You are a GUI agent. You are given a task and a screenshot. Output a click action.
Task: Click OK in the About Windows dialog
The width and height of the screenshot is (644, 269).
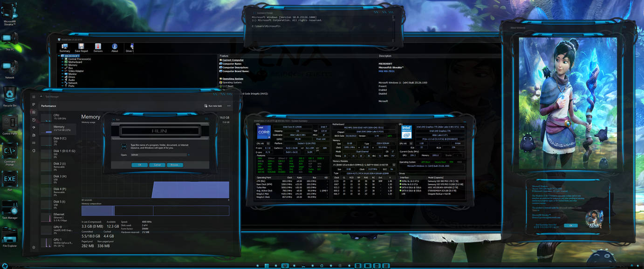pos(570,225)
